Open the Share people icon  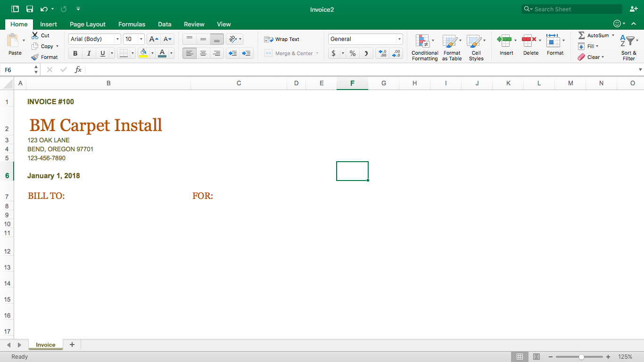634,9
